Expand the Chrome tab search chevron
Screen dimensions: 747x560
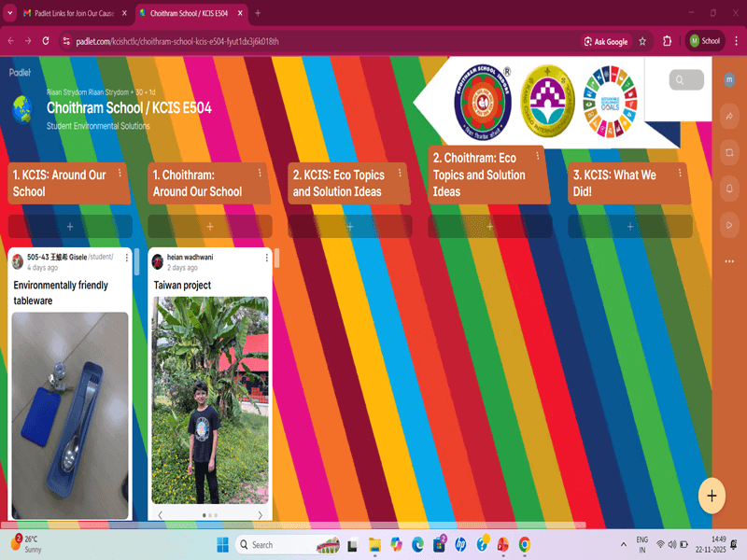pyautogui.click(x=9, y=13)
